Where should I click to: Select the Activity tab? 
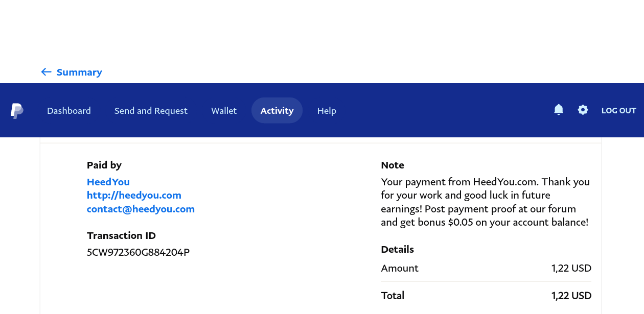pos(277,110)
